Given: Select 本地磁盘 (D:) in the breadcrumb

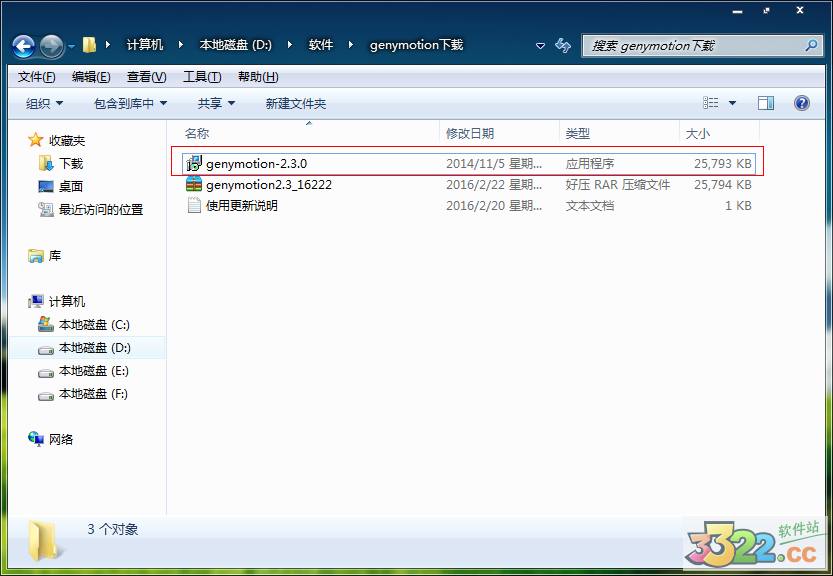Looking at the screenshot, I should (235, 45).
